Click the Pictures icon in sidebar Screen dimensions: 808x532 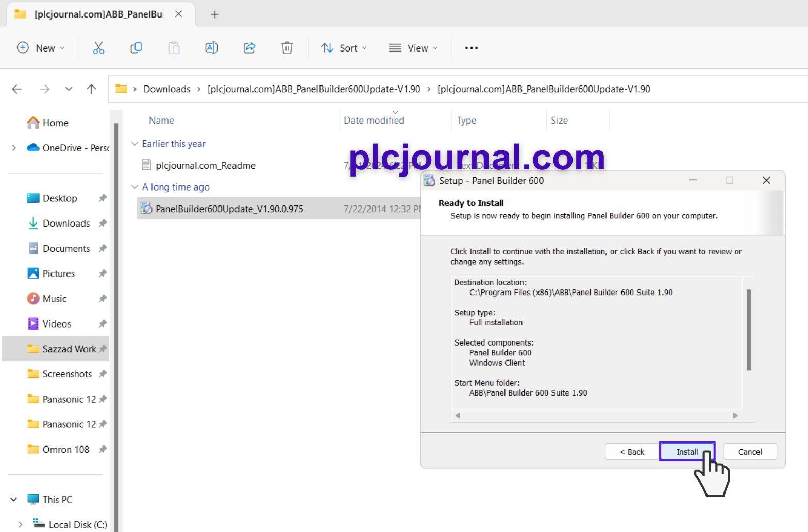[33, 273]
